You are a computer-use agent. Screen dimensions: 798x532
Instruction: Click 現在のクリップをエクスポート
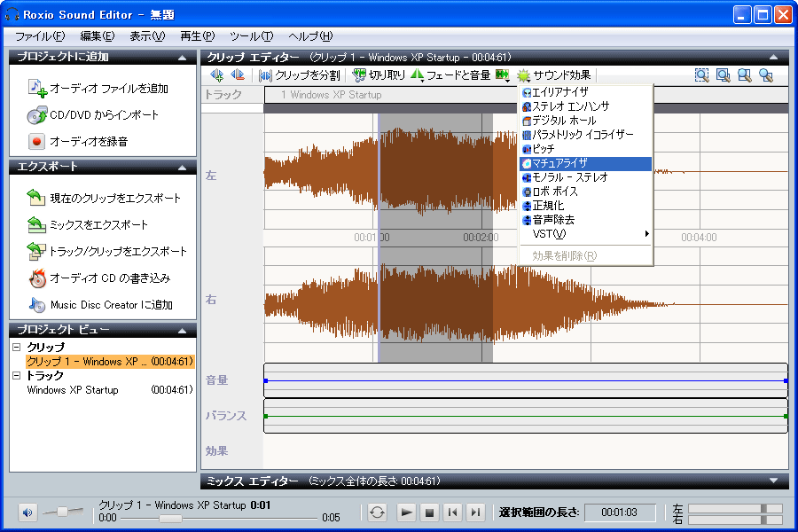(x=104, y=198)
